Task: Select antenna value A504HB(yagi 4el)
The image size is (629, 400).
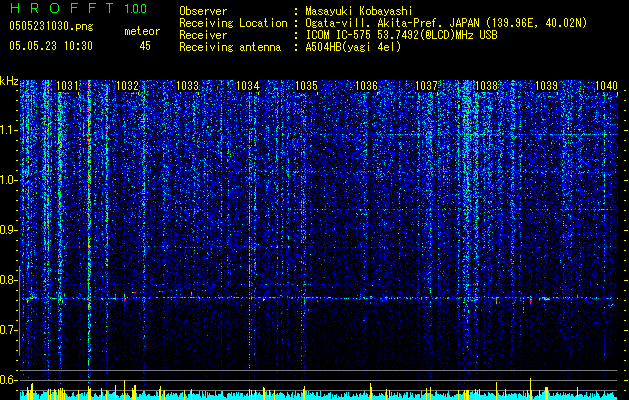Action: tap(353, 47)
